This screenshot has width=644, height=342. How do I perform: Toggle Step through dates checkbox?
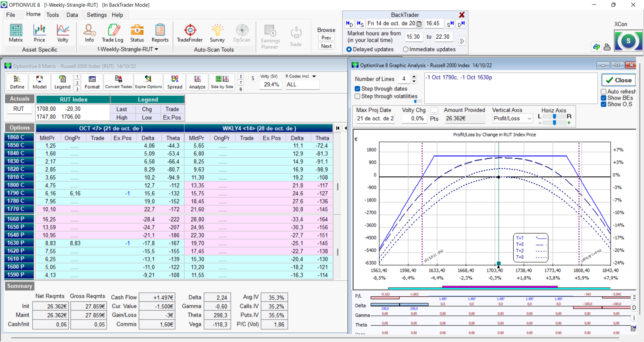click(x=357, y=88)
